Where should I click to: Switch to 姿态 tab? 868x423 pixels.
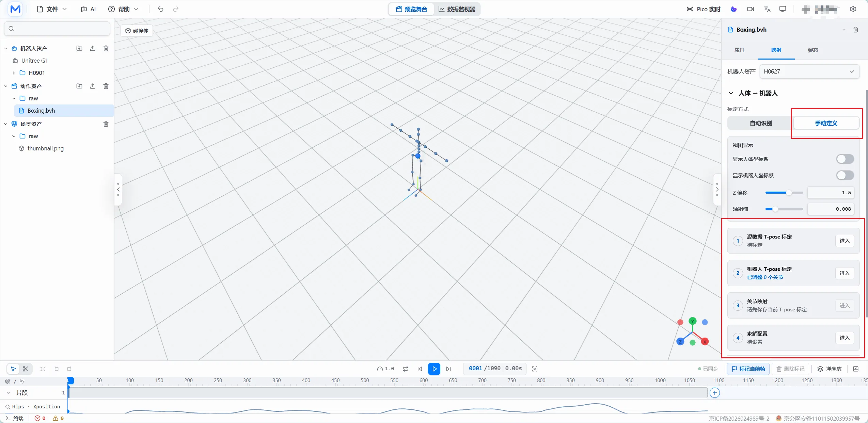click(x=813, y=50)
